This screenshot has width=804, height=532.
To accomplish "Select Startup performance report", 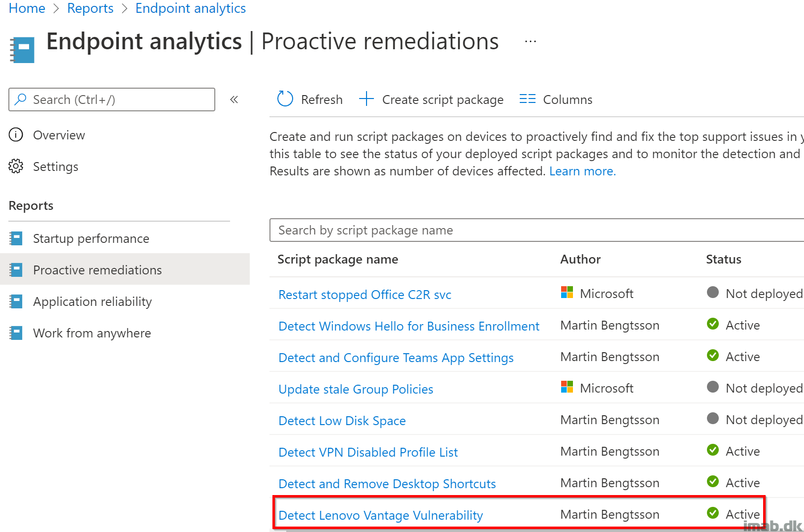I will (91, 238).
